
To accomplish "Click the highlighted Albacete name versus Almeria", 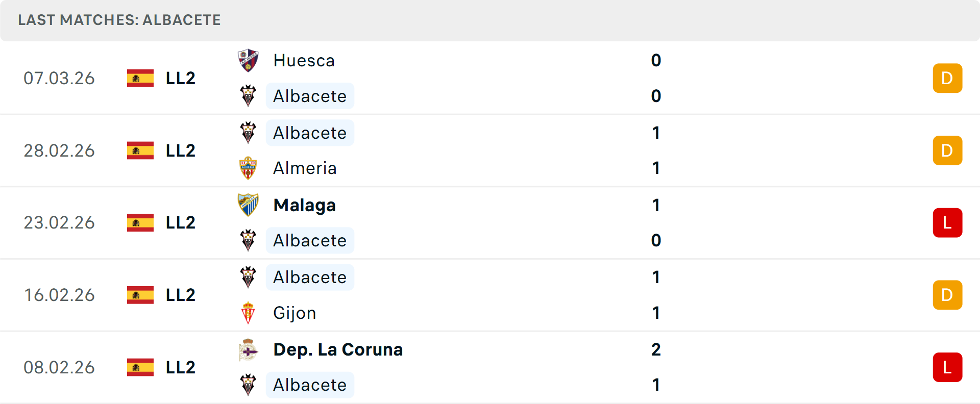I will pos(310,133).
